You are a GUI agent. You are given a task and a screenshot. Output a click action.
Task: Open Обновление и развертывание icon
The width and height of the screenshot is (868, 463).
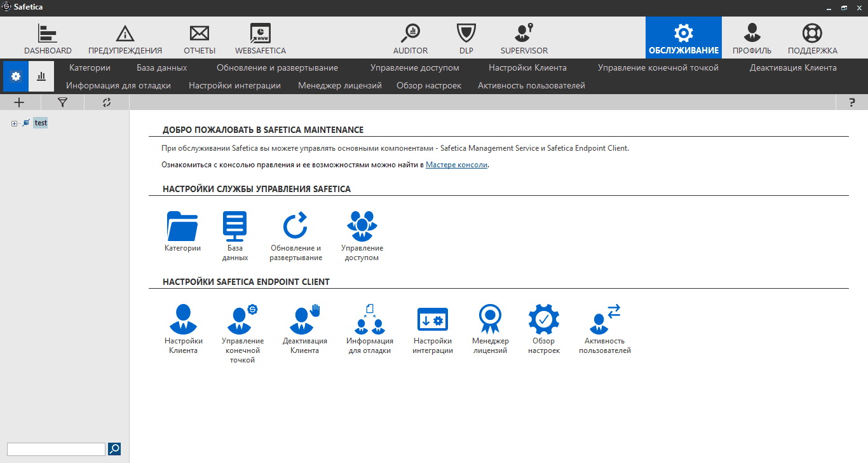coord(295,226)
